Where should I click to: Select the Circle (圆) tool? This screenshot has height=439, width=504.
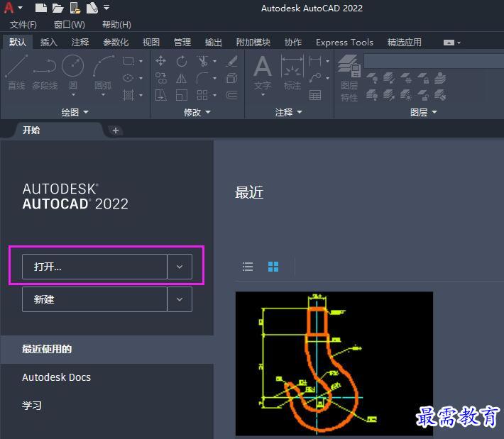pos(73,72)
